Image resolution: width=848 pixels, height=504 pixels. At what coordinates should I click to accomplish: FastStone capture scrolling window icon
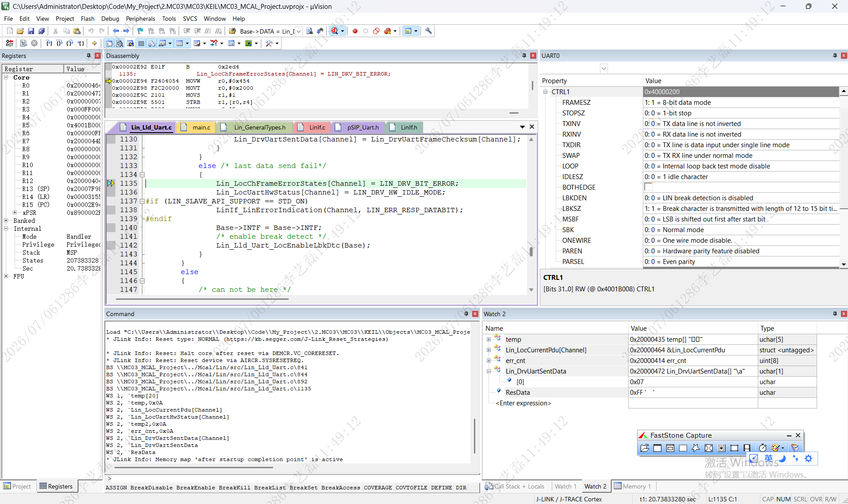(x=722, y=448)
